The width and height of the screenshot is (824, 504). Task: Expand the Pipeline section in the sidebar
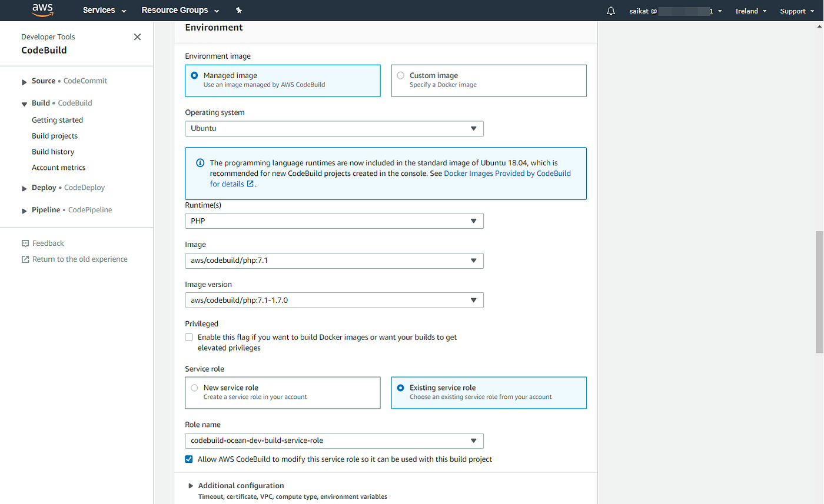click(x=24, y=209)
